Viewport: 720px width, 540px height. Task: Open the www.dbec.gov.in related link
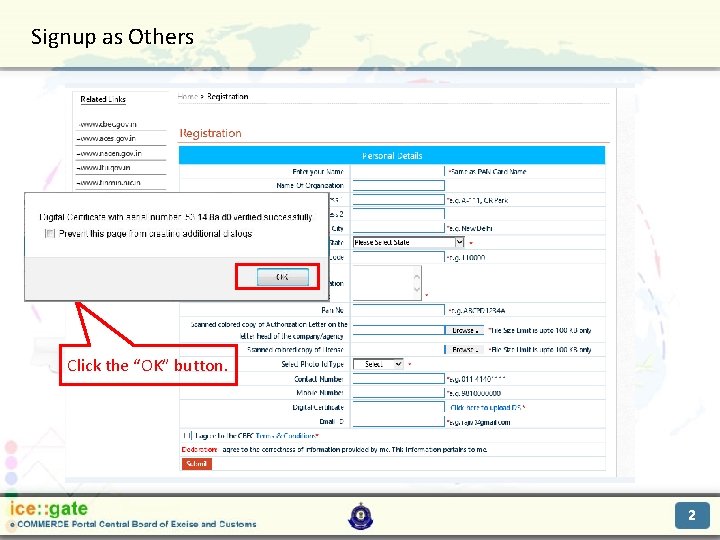[107, 124]
